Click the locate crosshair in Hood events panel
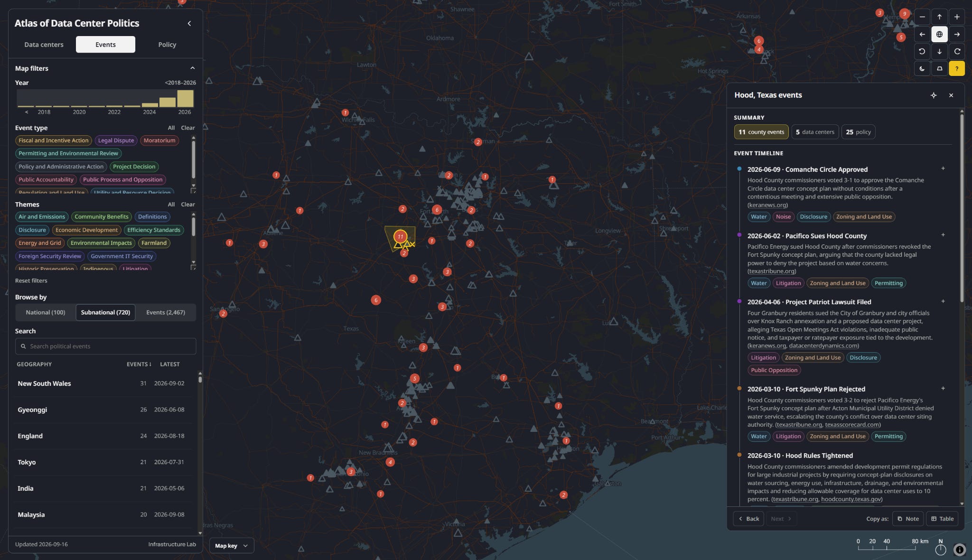Image resolution: width=972 pixels, height=560 pixels. (934, 95)
